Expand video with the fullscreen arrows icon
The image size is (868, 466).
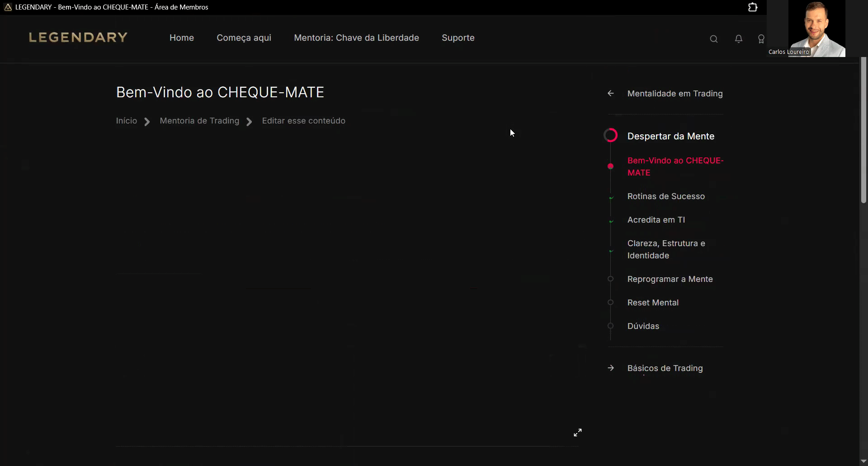coord(577,433)
